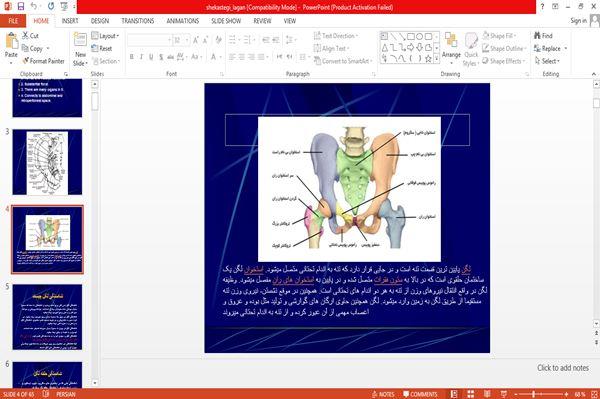Image resolution: width=600 pixels, height=399 pixels.
Task: Click the Format Painter tool
Action: tap(43, 61)
